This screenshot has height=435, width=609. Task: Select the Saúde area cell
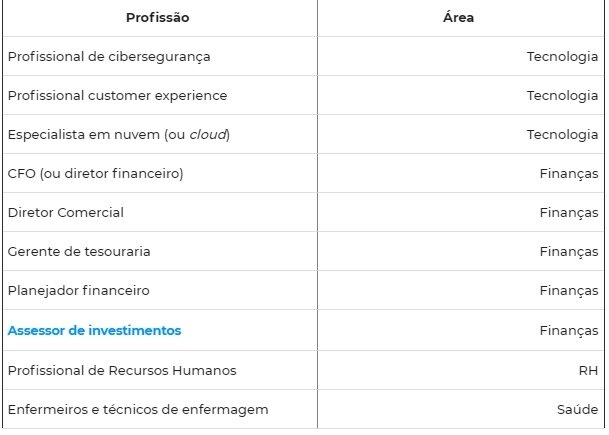coord(577,409)
